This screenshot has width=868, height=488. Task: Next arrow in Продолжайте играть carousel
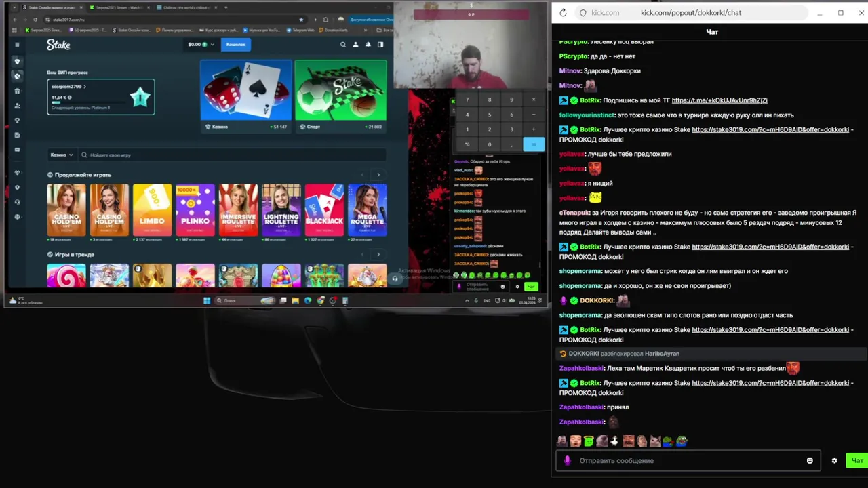click(x=378, y=175)
